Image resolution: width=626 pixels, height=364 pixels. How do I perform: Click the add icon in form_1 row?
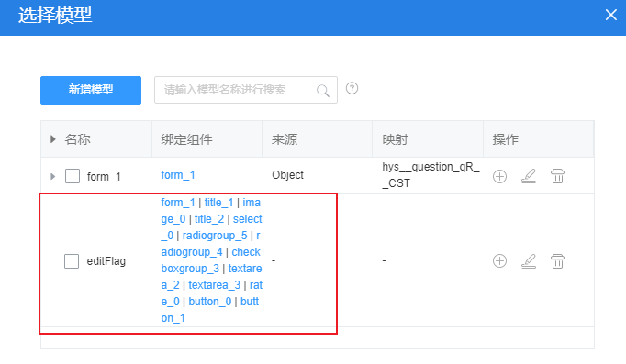click(499, 176)
